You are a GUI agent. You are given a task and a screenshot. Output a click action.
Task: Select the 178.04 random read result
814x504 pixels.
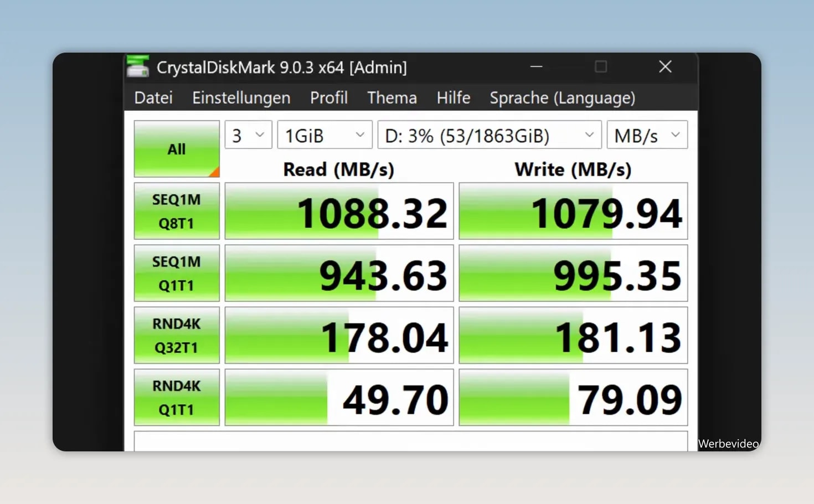click(x=339, y=335)
